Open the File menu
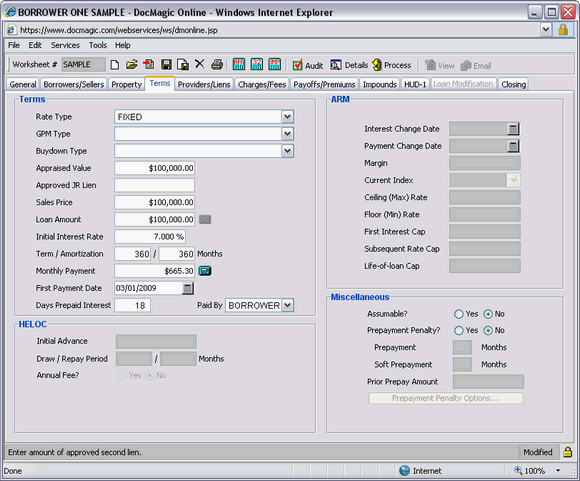Image resolution: width=580 pixels, height=481 pixels. pos(14,45)
